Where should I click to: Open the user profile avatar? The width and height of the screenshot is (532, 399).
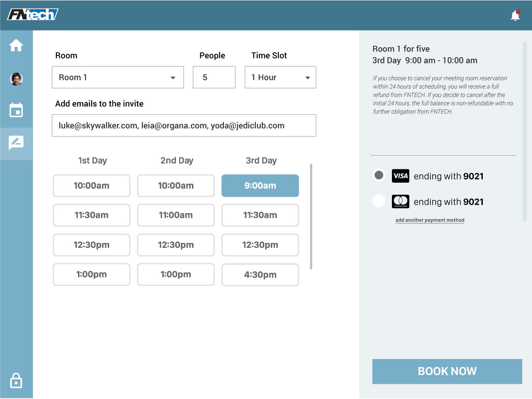pos(16,78)
